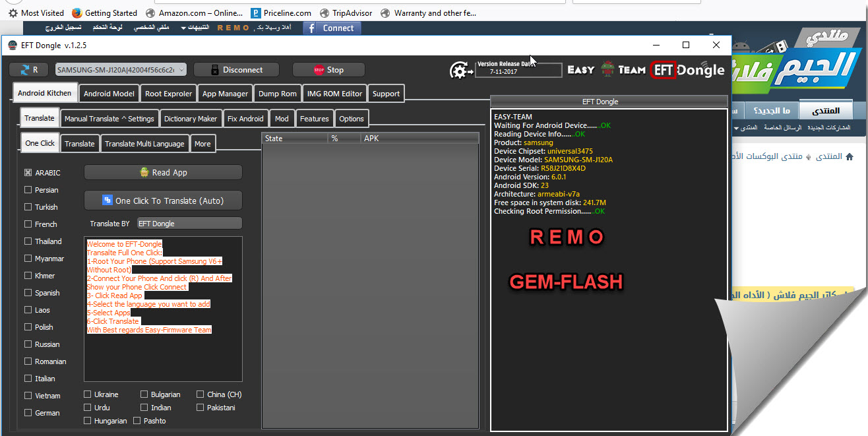This screenshot has width=868, height=436.
Task: Select the Manual Translate ^ Settings tab
Action: pos(109,119)
